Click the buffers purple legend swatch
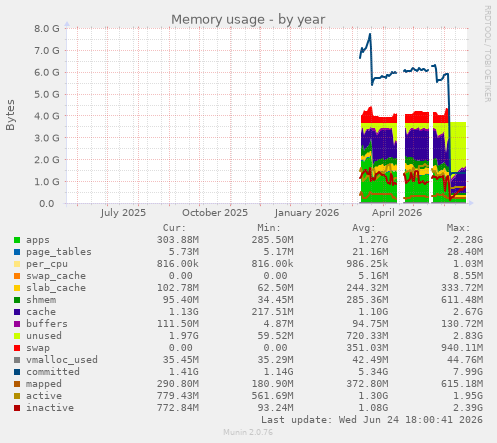Screen dimensions: 497x443 (17, 324)
